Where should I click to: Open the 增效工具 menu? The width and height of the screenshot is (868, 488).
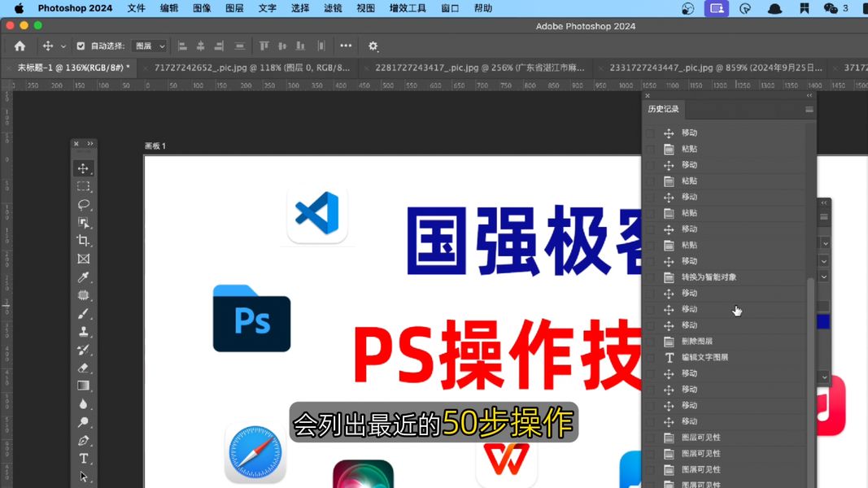[x=408, y=8]
